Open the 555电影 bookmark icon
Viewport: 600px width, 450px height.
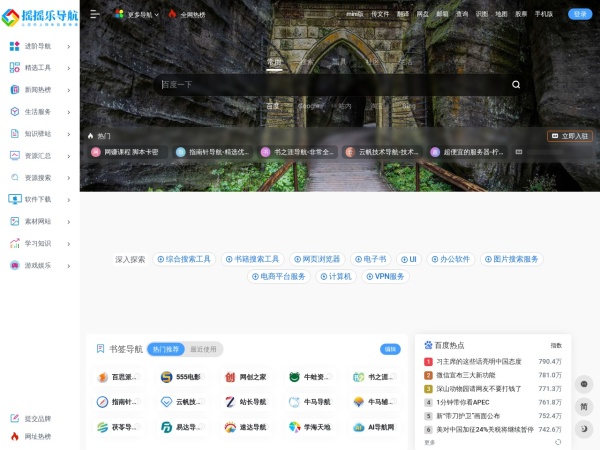click(167, 377)
